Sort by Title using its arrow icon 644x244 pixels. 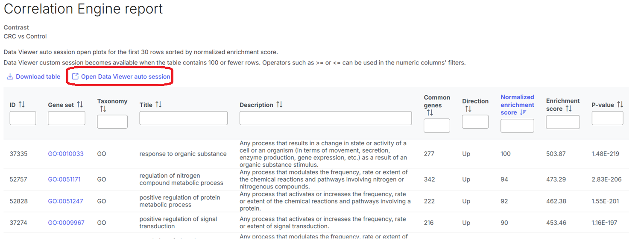coord(158,105)
